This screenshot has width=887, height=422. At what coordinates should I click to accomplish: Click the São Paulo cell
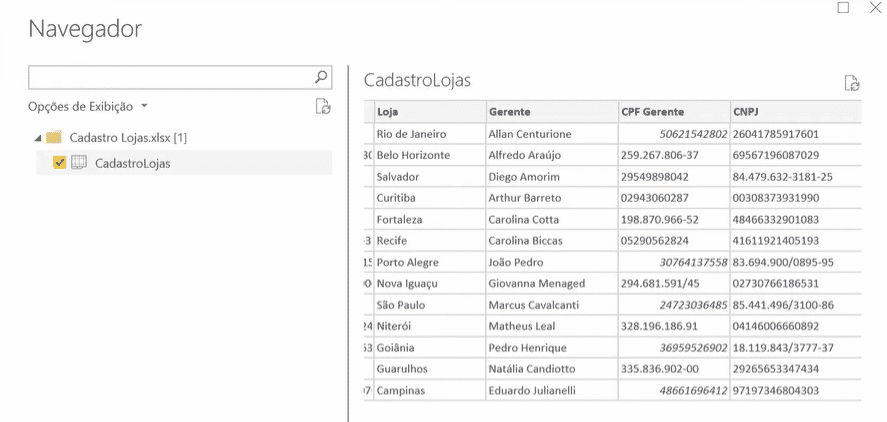click(x=430, y=305)
